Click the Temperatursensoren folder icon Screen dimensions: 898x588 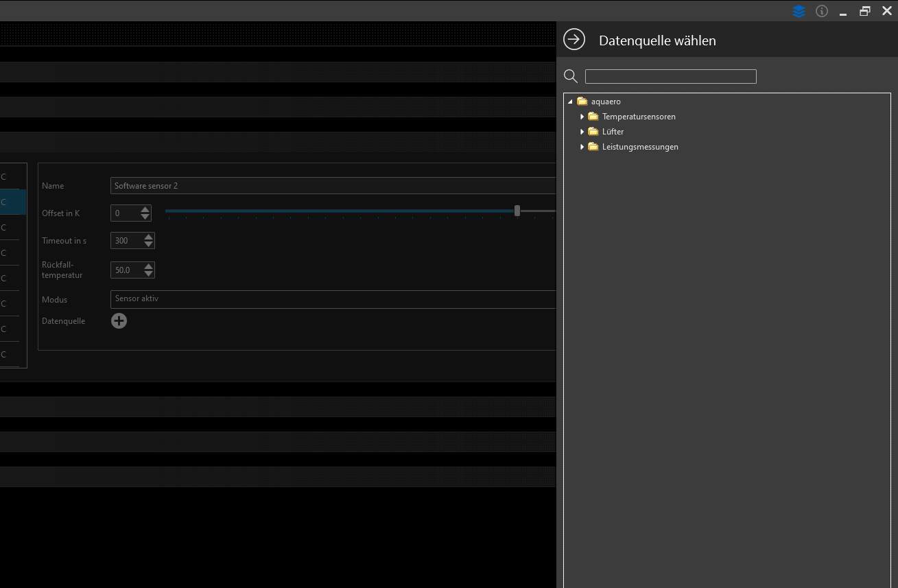(x=593, y=117)
